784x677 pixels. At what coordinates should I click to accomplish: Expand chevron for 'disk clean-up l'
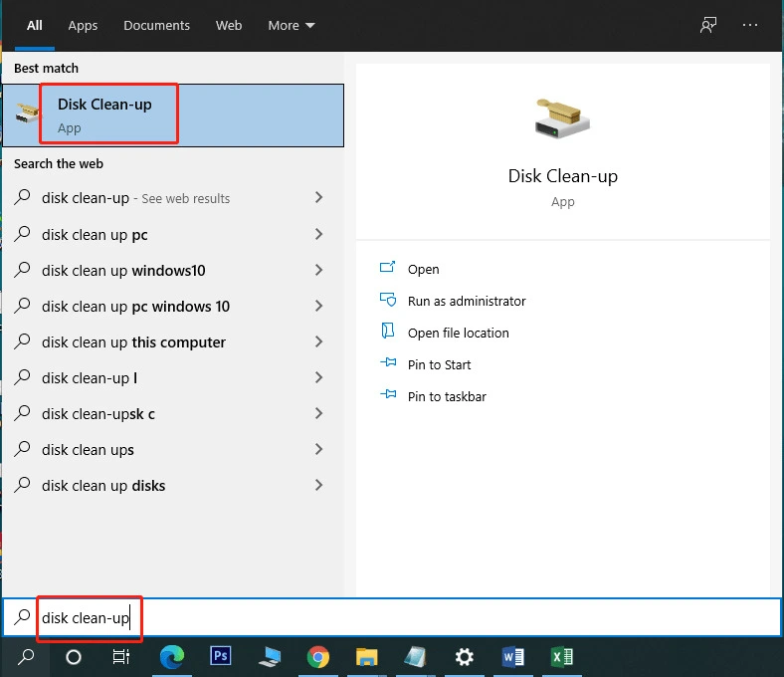coord(319,377)
